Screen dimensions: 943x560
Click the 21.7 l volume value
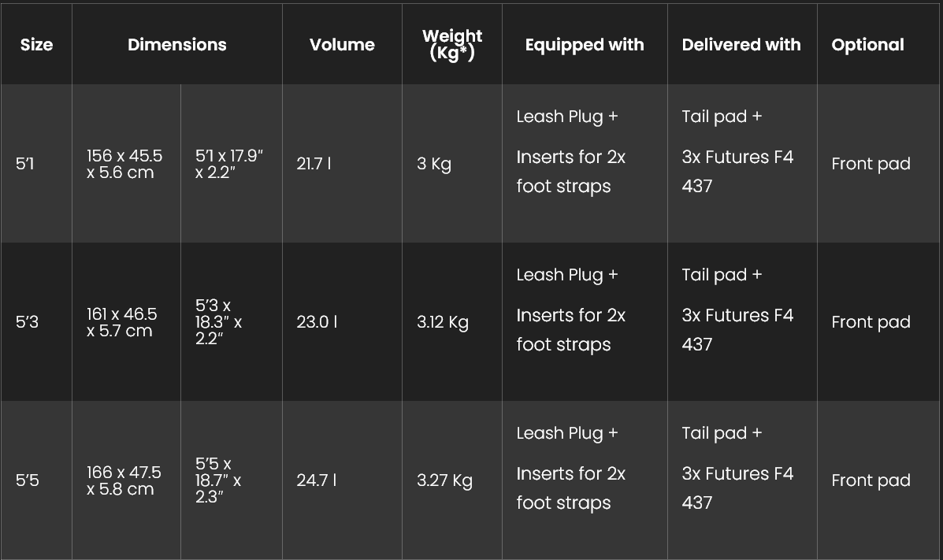(314, 164)
